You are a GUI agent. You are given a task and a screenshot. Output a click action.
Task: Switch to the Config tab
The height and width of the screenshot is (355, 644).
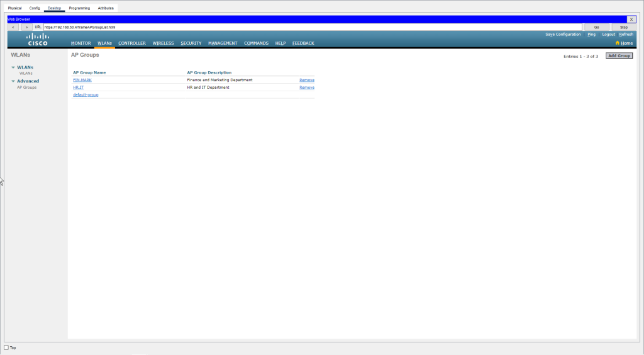tap(35, 8)
